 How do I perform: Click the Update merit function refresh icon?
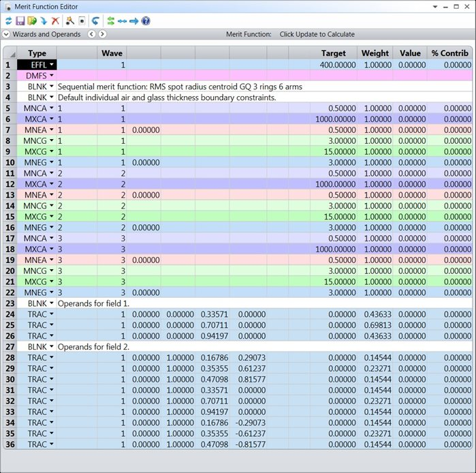tap(8, 21)
